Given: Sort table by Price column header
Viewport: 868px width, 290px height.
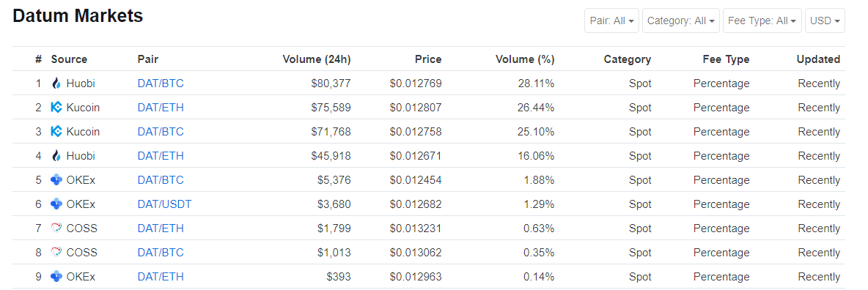Looking at the screenshot, I should pyautogui.click(x=428, y=59).
